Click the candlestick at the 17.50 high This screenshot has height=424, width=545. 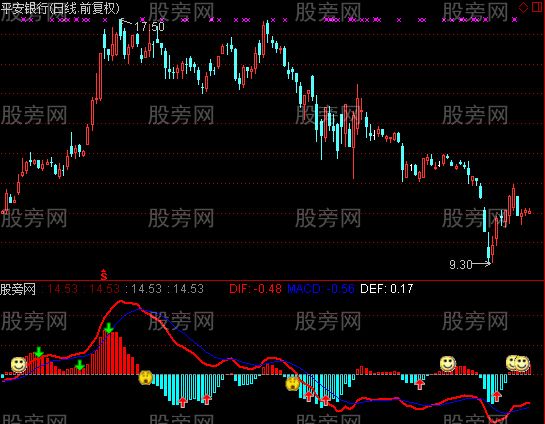[x=121, y=29]
